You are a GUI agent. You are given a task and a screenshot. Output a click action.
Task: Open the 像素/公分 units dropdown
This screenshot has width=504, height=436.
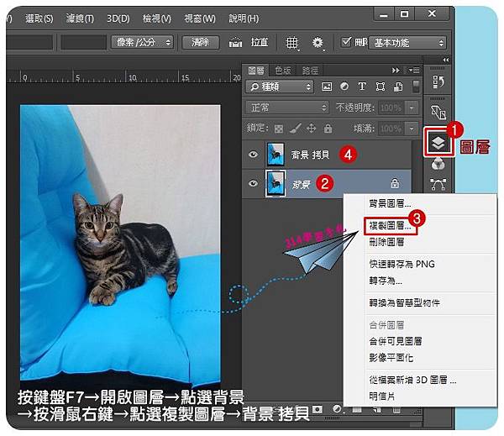[143, 42]
